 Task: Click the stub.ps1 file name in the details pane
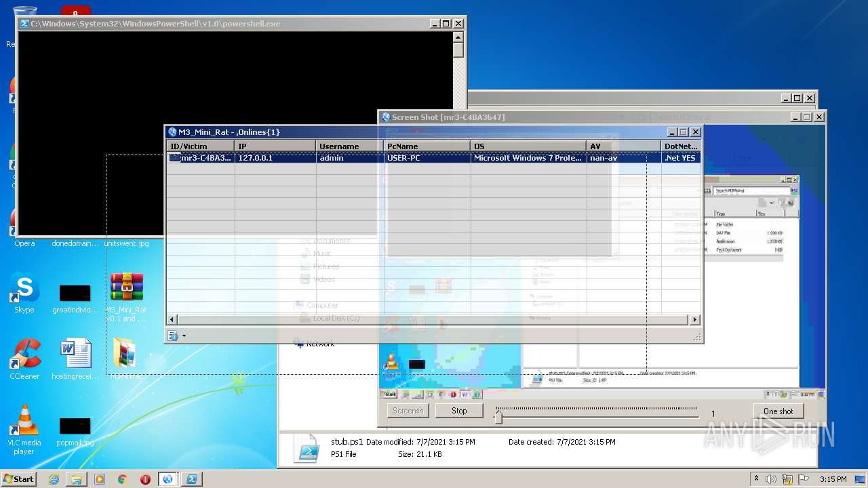click(347, 442)
